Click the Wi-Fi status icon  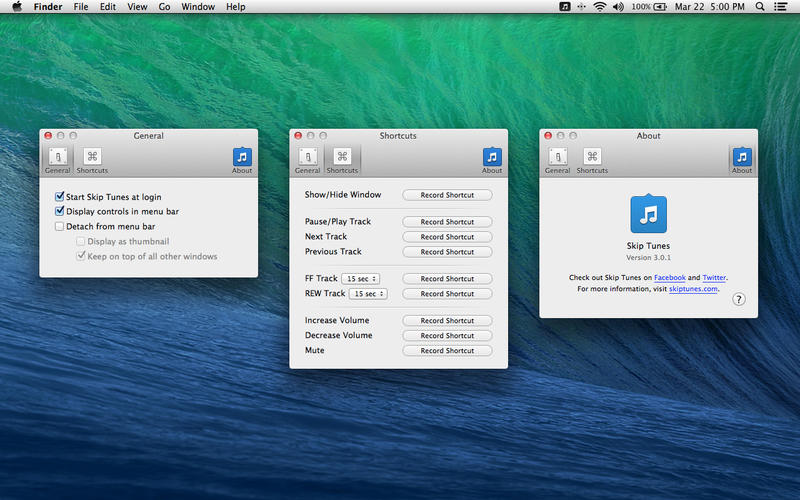tap(600, 7)
